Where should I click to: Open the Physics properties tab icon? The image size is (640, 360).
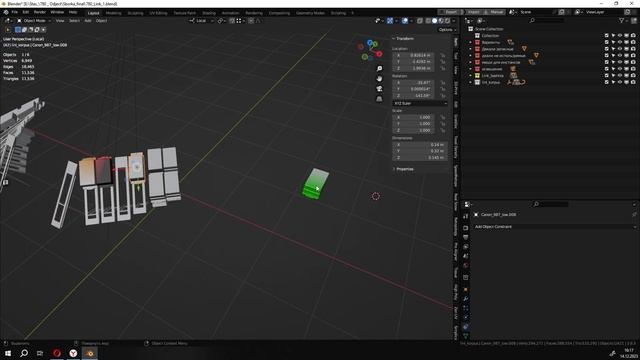click(466, 318)
